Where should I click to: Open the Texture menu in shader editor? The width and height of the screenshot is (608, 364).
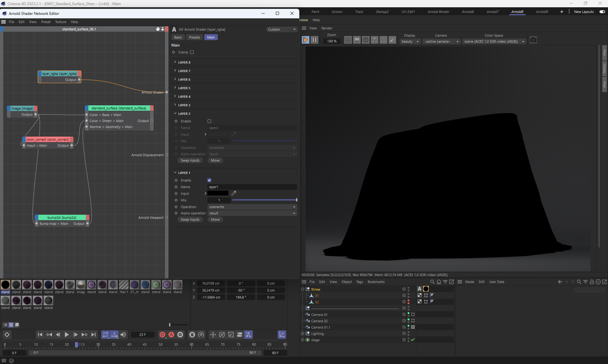[x=60, y=22]
